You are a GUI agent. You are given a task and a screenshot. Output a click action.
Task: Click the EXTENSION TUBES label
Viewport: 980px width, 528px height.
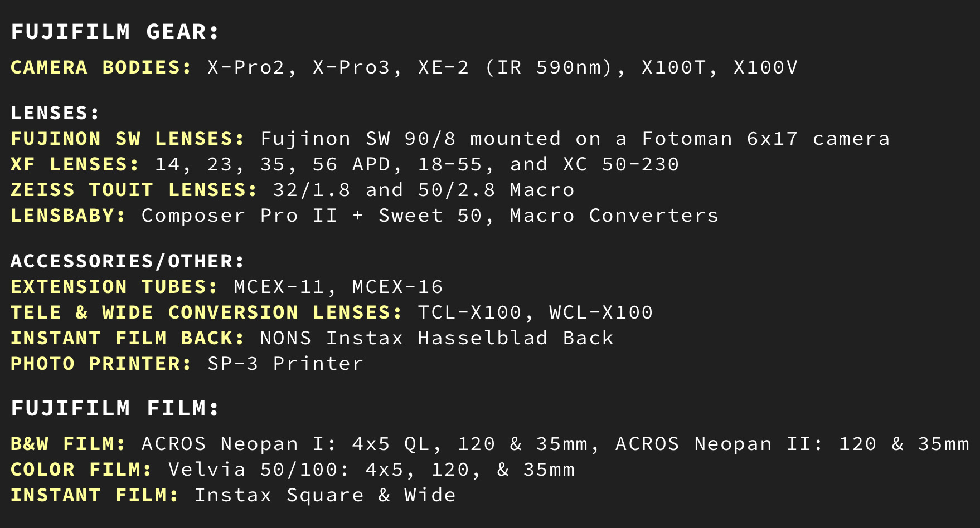click(114, 287)
